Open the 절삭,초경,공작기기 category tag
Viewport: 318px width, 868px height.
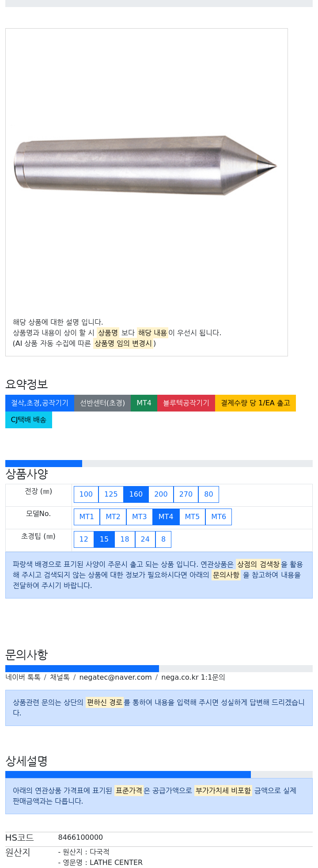[40, 403]
